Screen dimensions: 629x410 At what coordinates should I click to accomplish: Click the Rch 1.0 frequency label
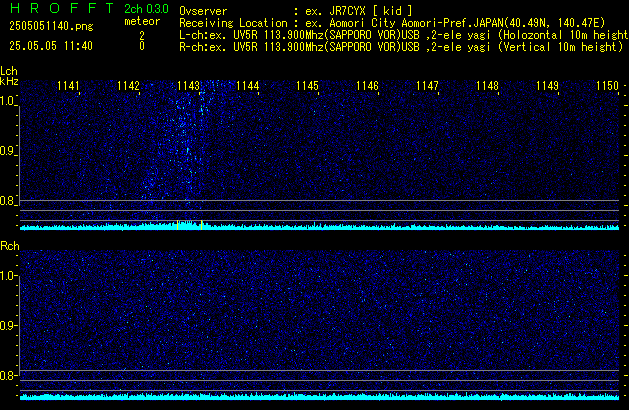pyautogui.click(x=8, y=276)
